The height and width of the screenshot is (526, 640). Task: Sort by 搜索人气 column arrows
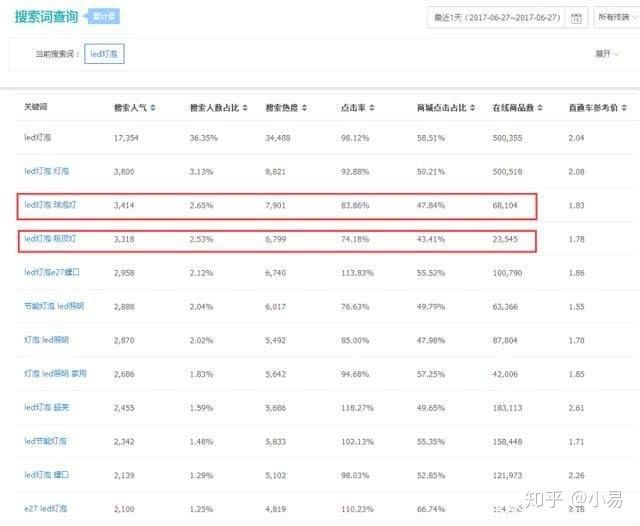pos(151,107)
